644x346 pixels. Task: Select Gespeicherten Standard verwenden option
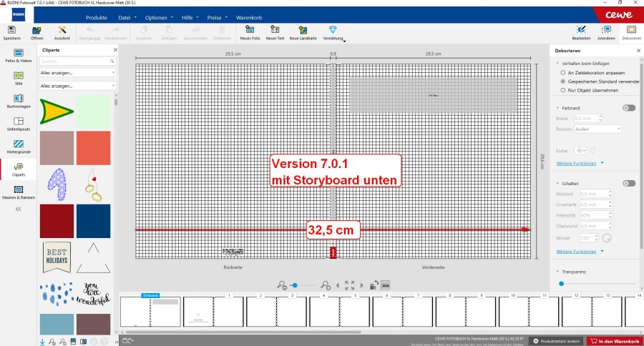tap(562, 81)
